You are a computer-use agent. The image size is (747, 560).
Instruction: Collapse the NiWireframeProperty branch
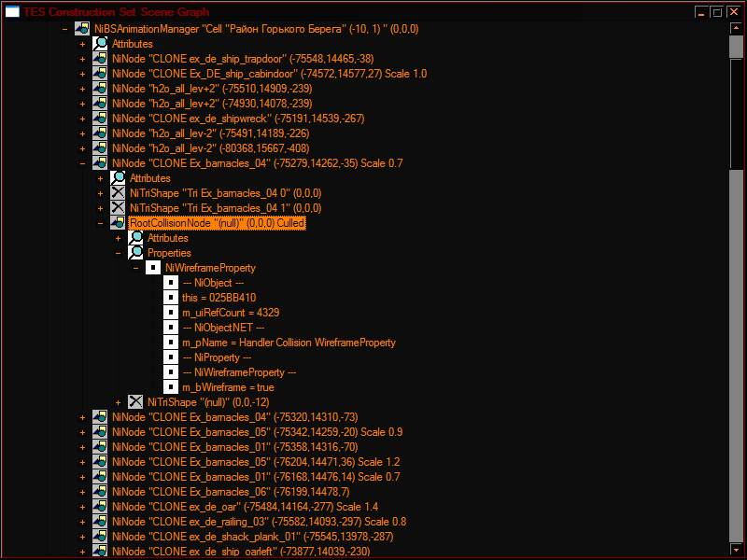point(136,268)
